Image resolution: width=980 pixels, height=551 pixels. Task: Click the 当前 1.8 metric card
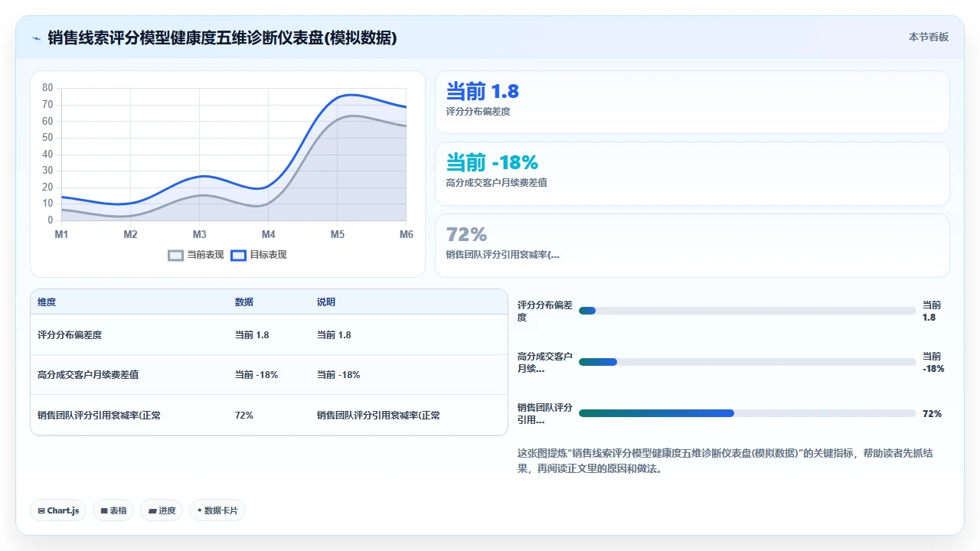692,103
